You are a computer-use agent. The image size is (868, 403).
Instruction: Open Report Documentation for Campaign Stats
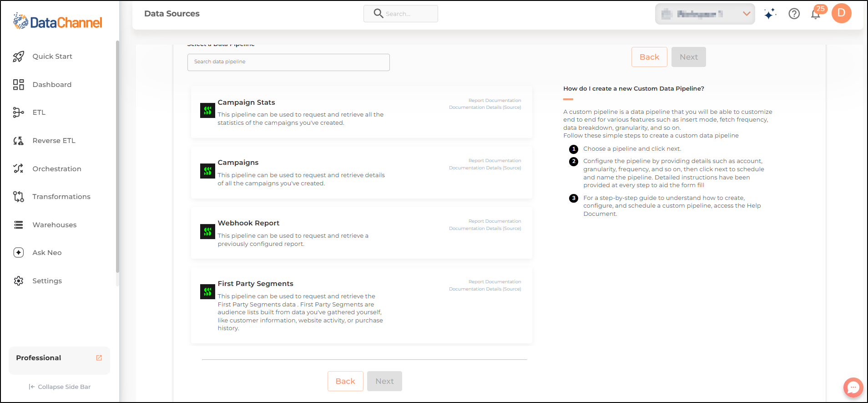click(x=495, y=101)
